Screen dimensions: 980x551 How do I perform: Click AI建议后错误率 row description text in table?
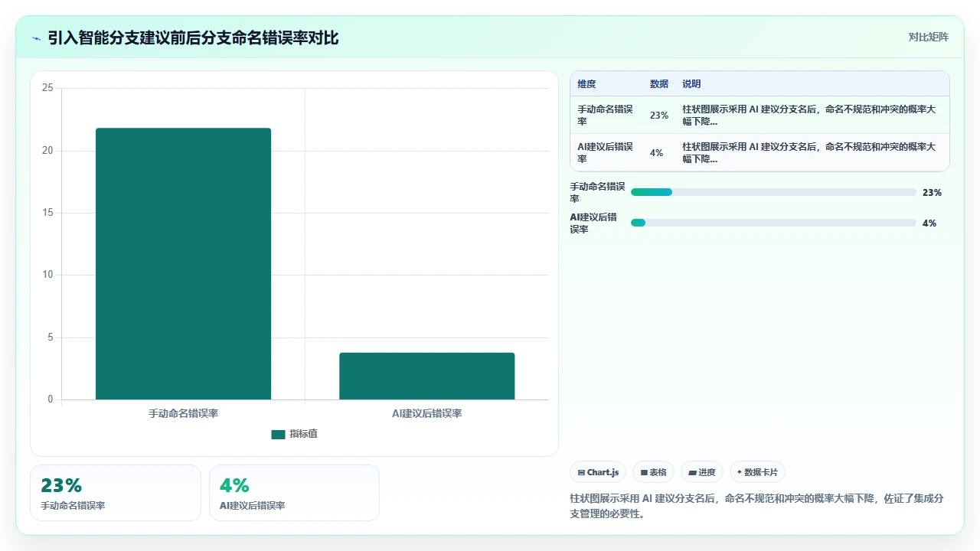point(809,153)
